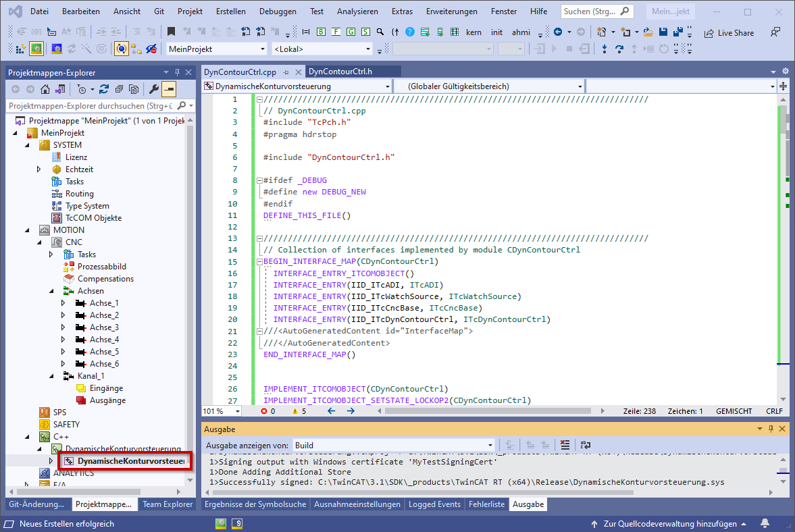Save the current file with the disk icon
795x532 pixels.
click(x=663, y=32)
